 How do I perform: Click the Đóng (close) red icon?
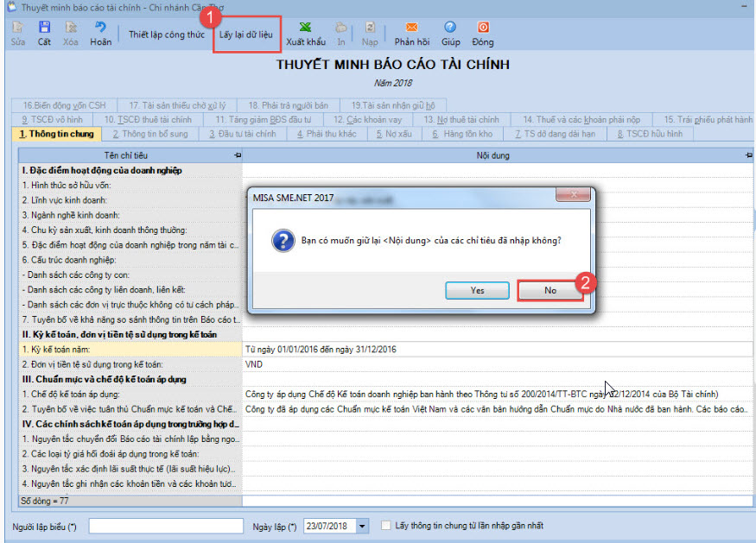point(483,27)
